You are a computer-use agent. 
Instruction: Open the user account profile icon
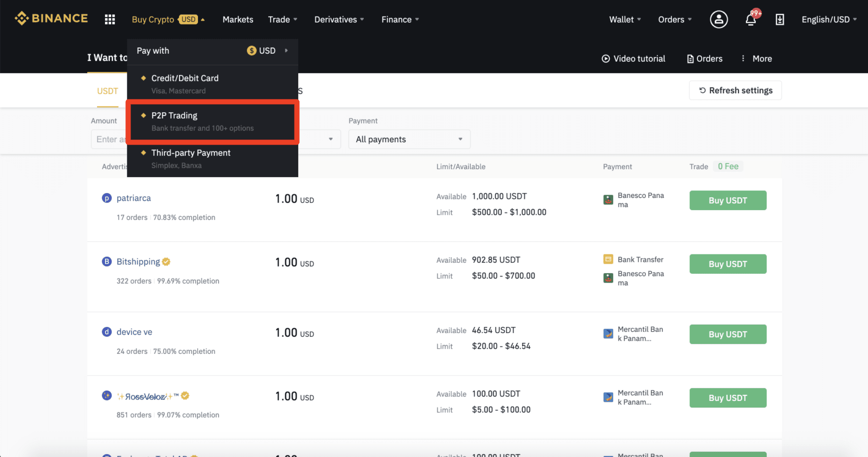[x=719, y=19]
